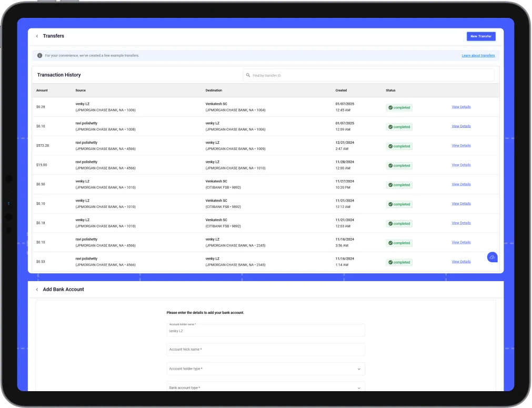Image resolution: width=532 pixels, height=408 pixels.
Task: View Details of the $0.28 transfer
Action: [x=461, y=107]
